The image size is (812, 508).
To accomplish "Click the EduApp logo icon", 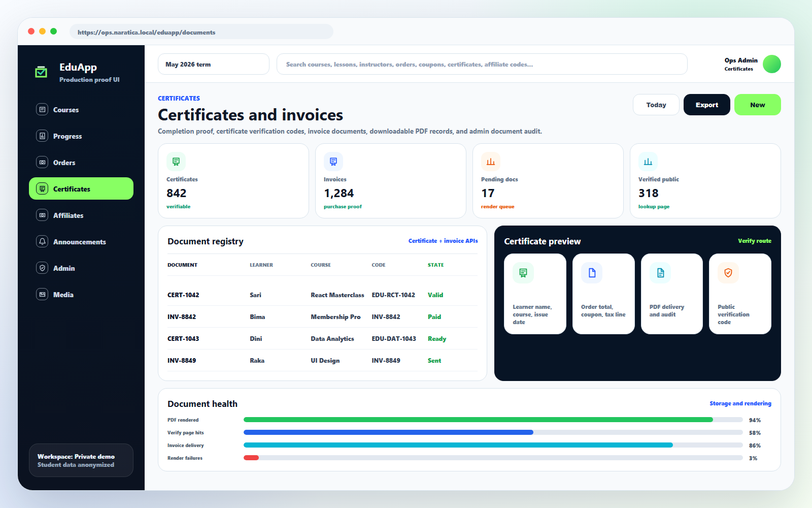I will (41, 72).
